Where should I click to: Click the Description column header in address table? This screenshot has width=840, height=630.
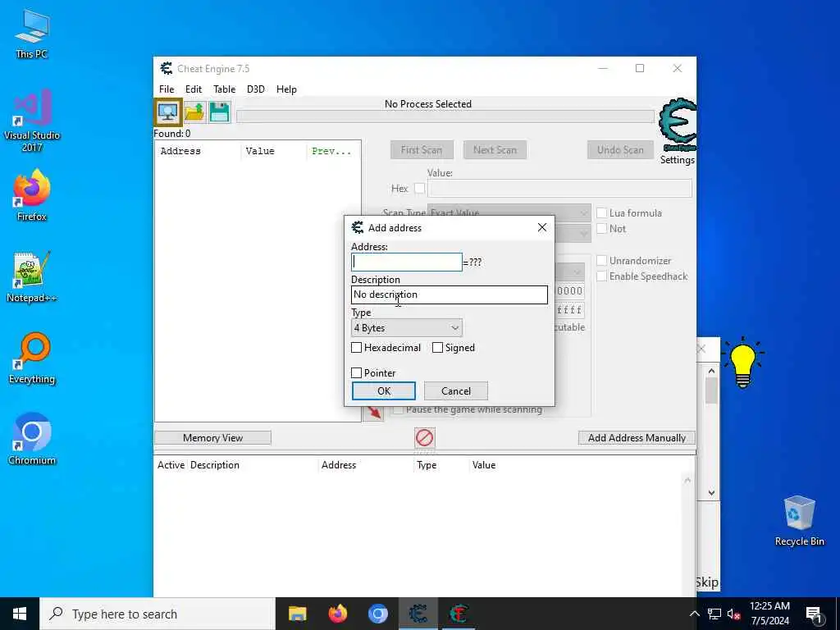(x=215, y=465)
